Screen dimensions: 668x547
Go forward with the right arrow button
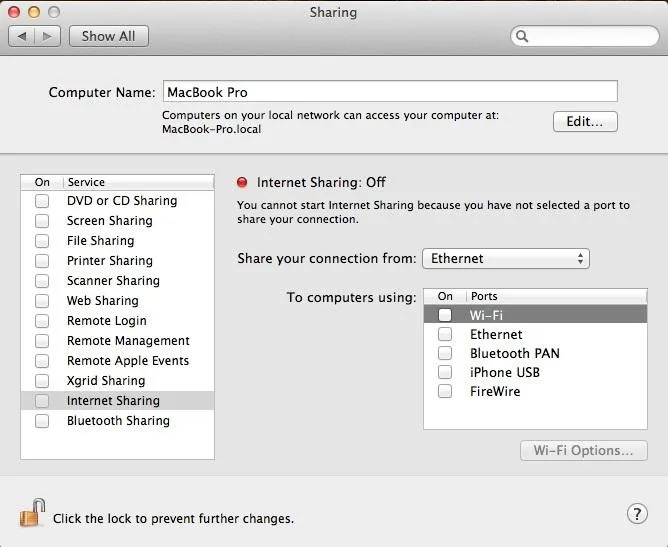47,36
